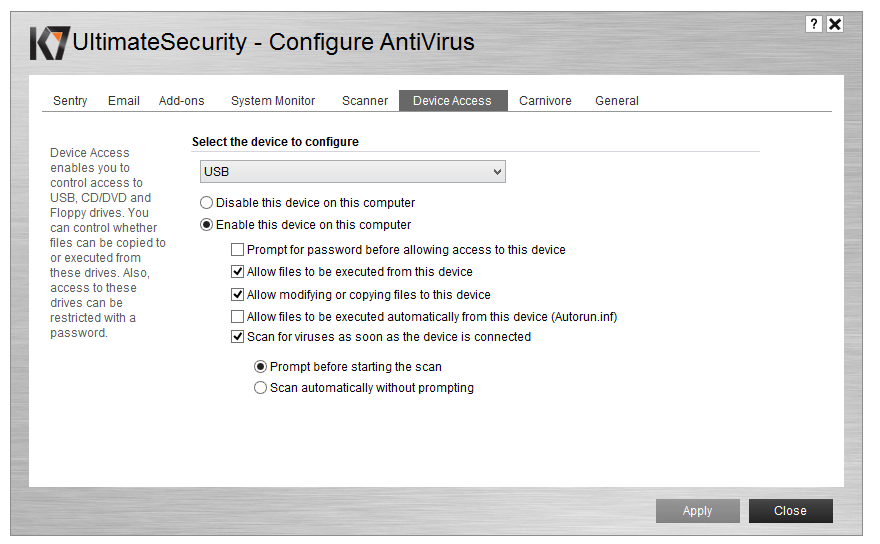The height and width of the screenshot is (544, 880).
Task: Click the K7 logo icon
Action: (x=50, y=43)
